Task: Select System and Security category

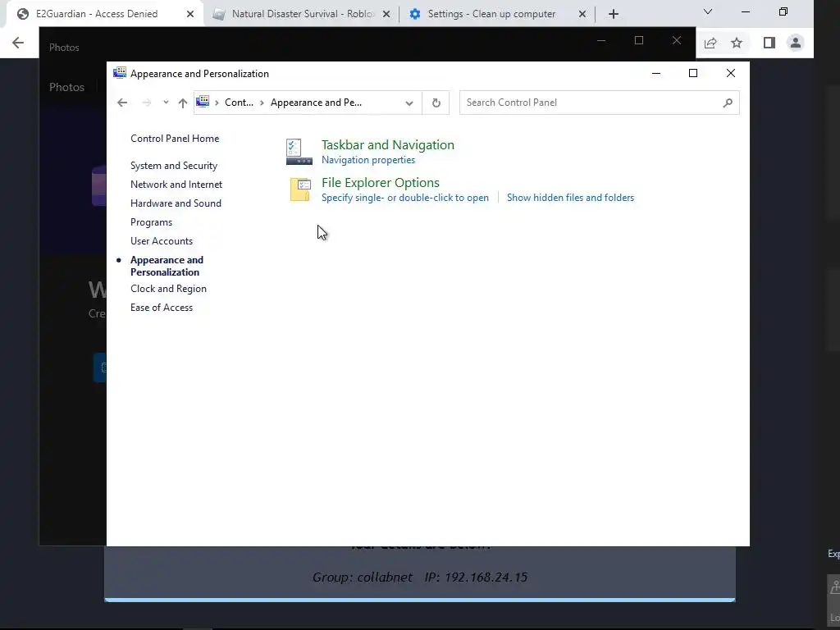Action: pos(174,166)
